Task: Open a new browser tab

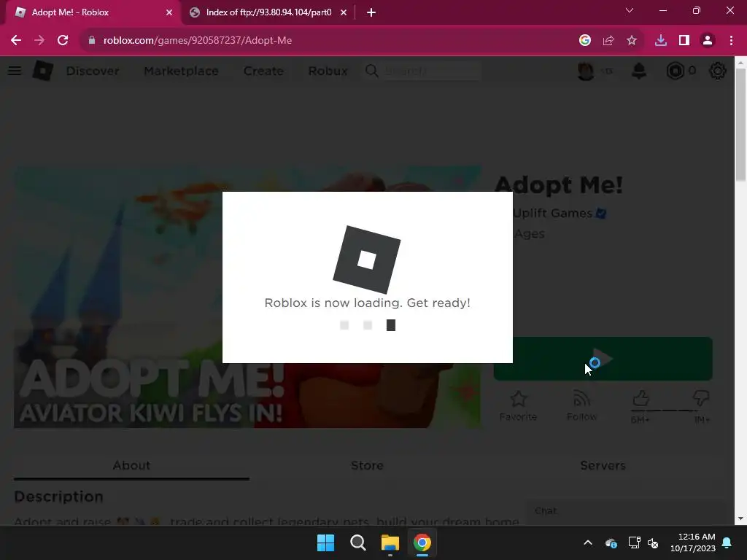Action: click(x=371, y=12)
